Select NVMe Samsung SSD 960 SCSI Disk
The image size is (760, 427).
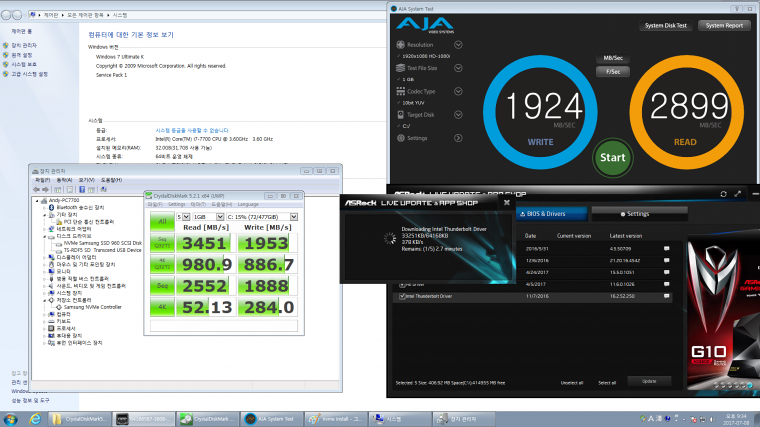pos(102,243)
